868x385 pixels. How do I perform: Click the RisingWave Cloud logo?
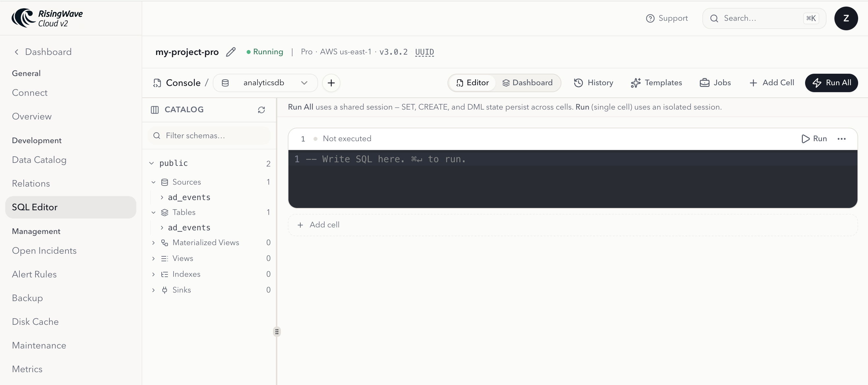(47, 18)
